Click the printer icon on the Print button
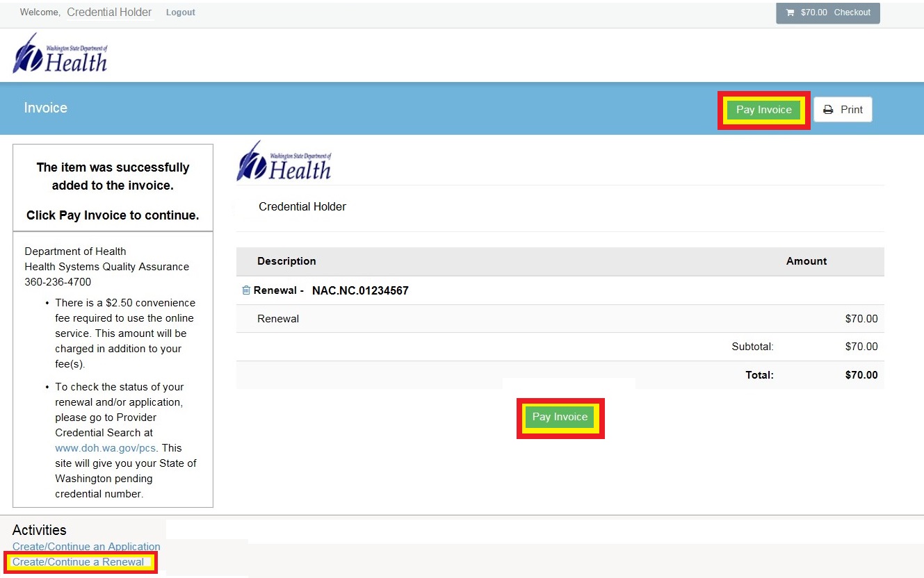Screen dimensions: 924x578 click(x=828, y=110)
